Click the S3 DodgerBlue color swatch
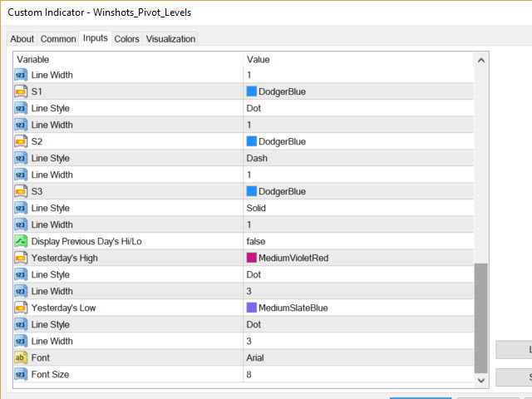The width and height of the screenshot is (532, 399). [251, 191]
